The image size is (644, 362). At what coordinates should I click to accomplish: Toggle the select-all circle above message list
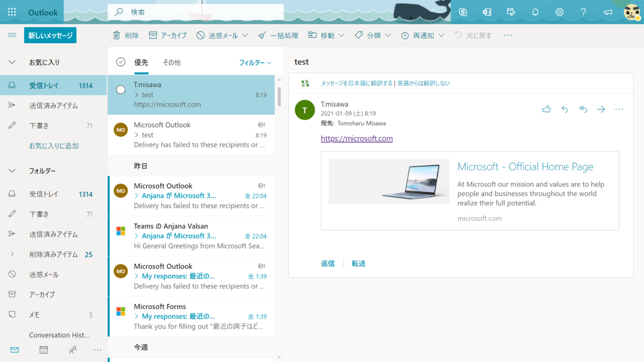pyautogui.click(x=121, y=62)
